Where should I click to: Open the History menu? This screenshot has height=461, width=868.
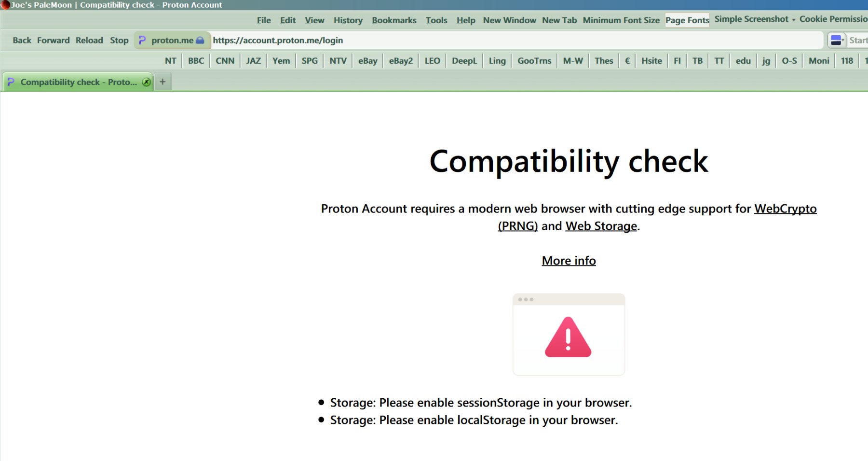348,20
